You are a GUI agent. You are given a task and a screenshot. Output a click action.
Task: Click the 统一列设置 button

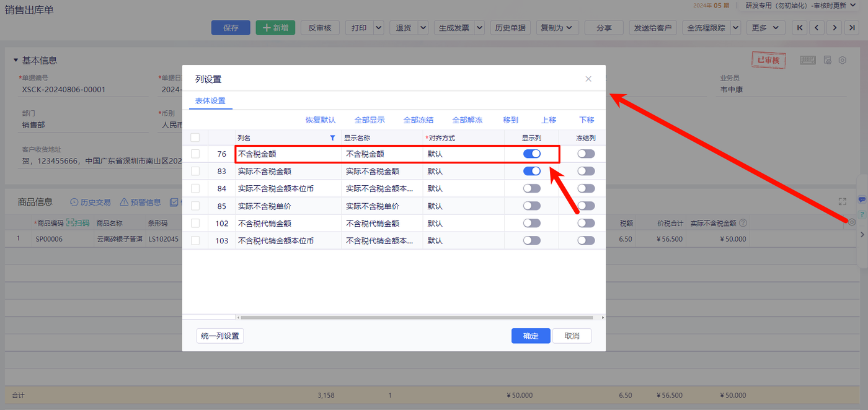click(x=220, y=336)
